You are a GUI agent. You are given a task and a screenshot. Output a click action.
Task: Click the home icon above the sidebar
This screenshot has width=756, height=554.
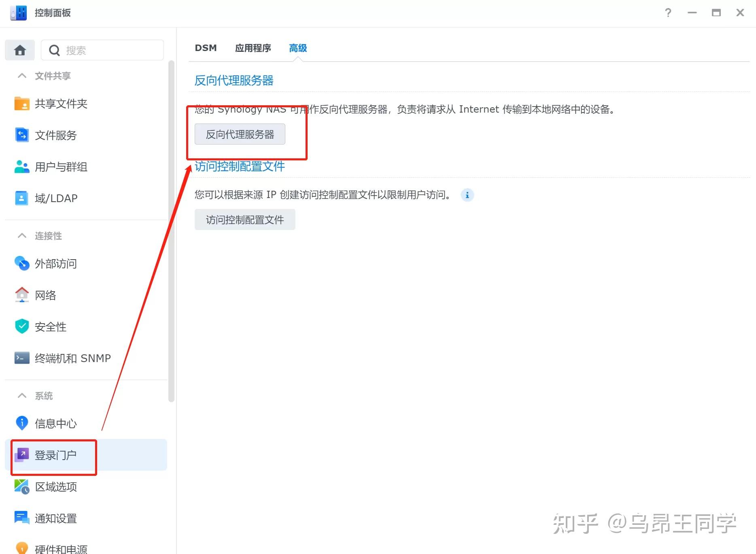point(19,50)
